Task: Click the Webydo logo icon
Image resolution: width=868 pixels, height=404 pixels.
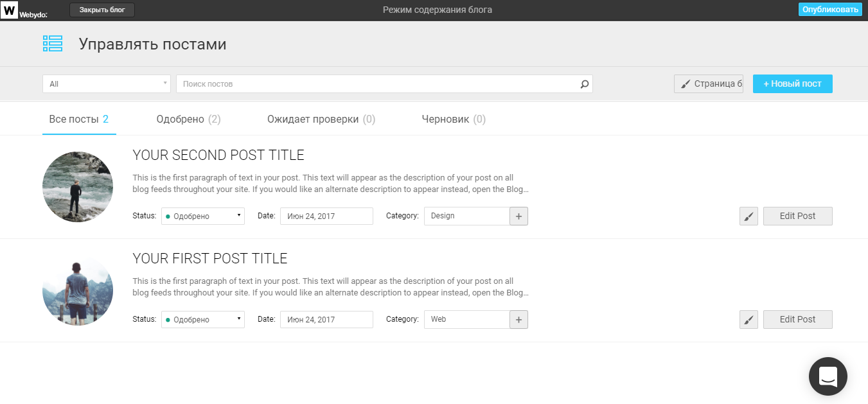Action: (10, 10)
